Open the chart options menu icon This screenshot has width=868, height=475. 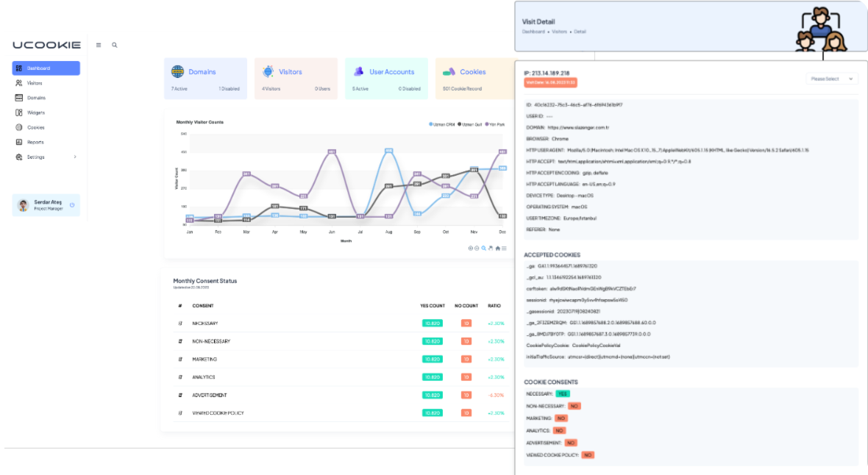[x=504, y=249]
